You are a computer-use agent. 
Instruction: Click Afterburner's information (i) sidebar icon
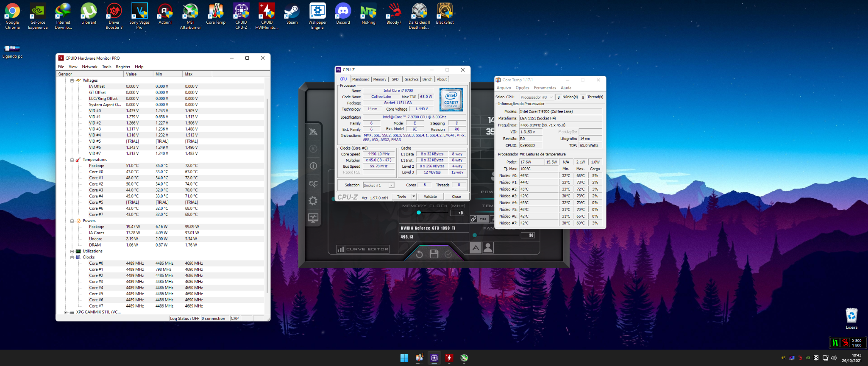(x=313, y=166)
